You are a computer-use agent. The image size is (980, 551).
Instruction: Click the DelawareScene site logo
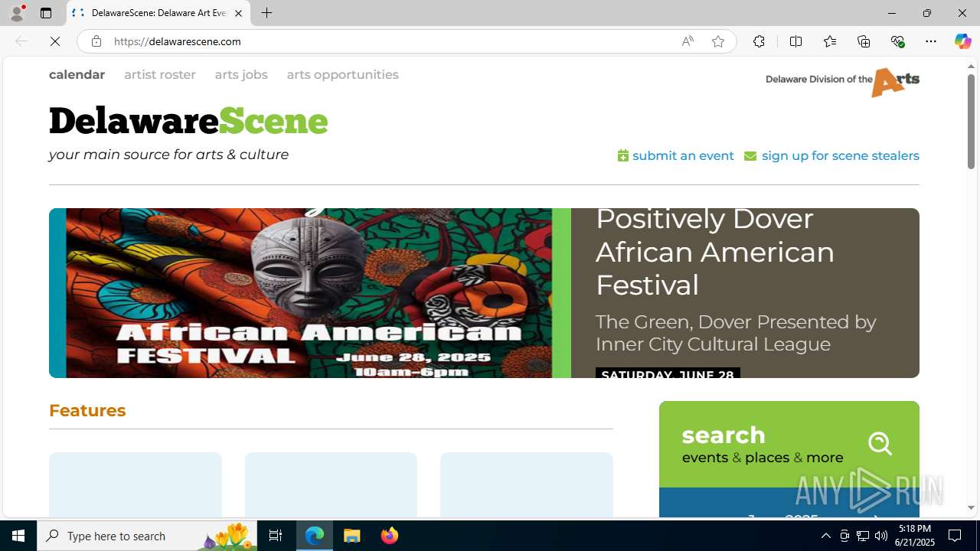pos(188,121)
